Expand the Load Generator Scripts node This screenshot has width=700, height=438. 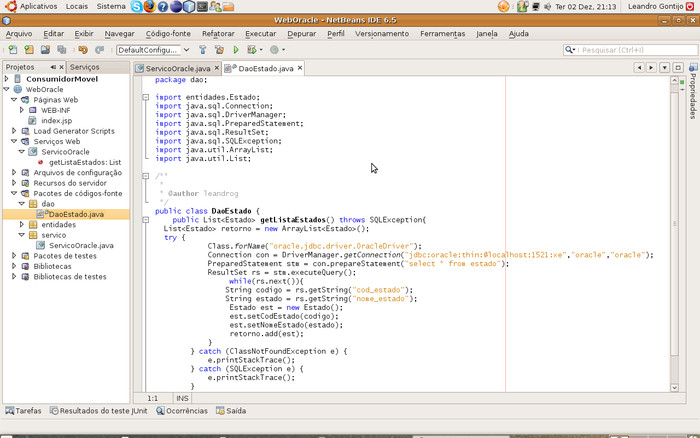14,131
